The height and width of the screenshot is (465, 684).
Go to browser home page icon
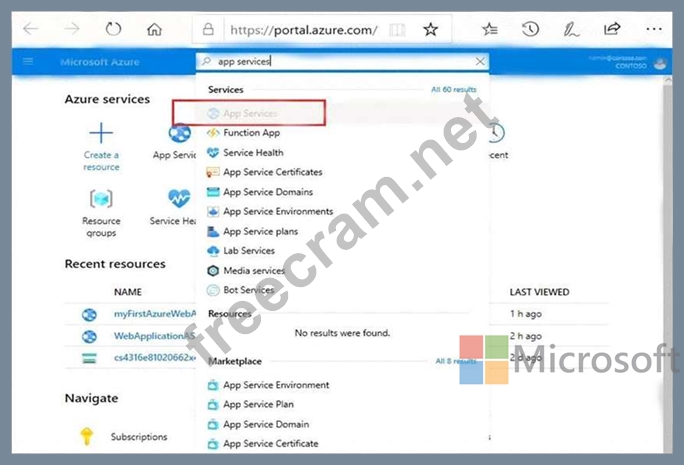pos(154,29)
